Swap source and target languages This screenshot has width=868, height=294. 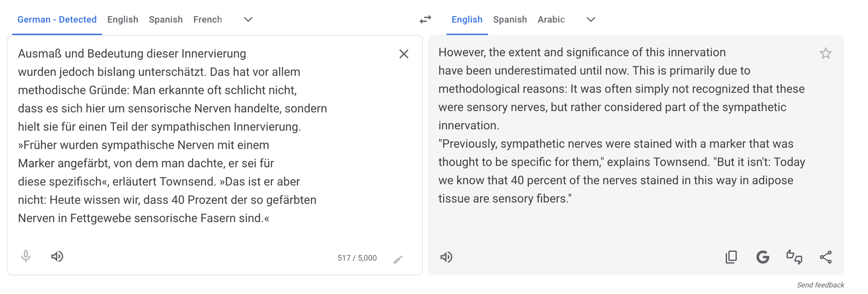425,20
